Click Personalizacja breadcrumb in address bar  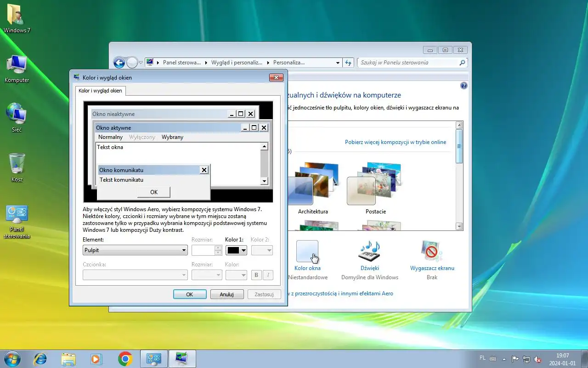coord(289,63)
